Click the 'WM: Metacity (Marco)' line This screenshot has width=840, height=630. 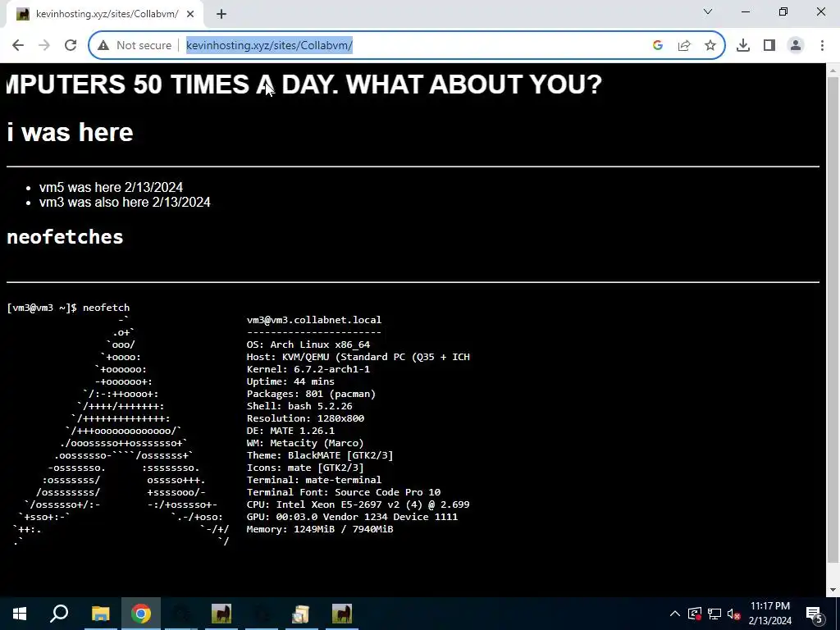pos(305,443)
